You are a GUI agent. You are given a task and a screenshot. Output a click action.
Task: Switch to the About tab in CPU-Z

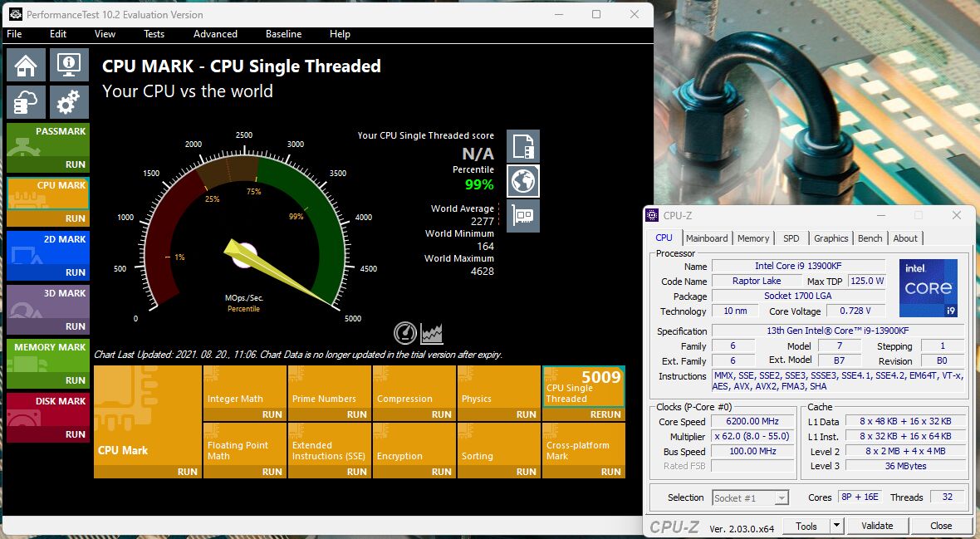(905, 238)
